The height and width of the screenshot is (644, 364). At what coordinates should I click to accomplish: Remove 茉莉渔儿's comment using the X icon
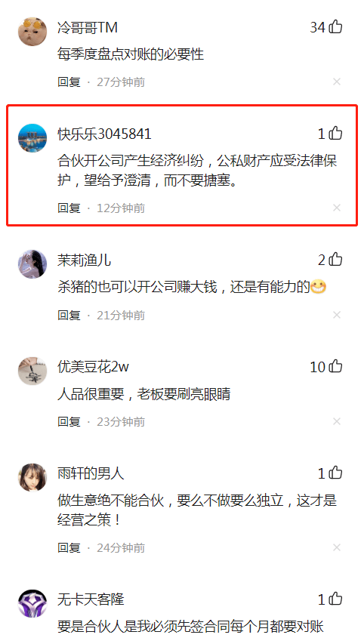[x=337, y=315]
